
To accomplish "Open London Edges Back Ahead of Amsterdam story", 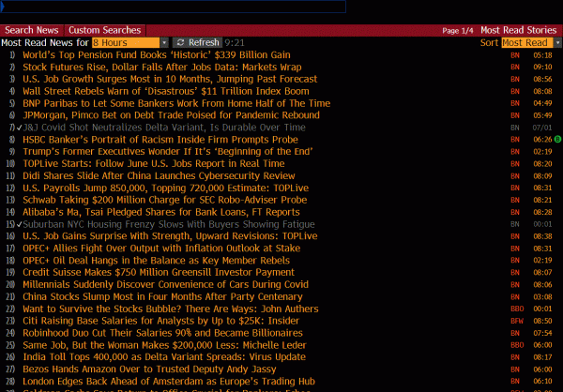I will 169,382.
